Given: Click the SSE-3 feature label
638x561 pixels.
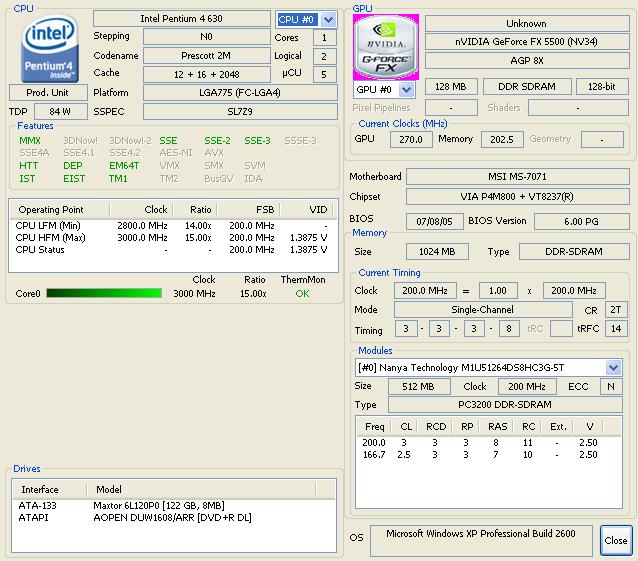Looking at the screenshot, I should (x=257, y=141).
